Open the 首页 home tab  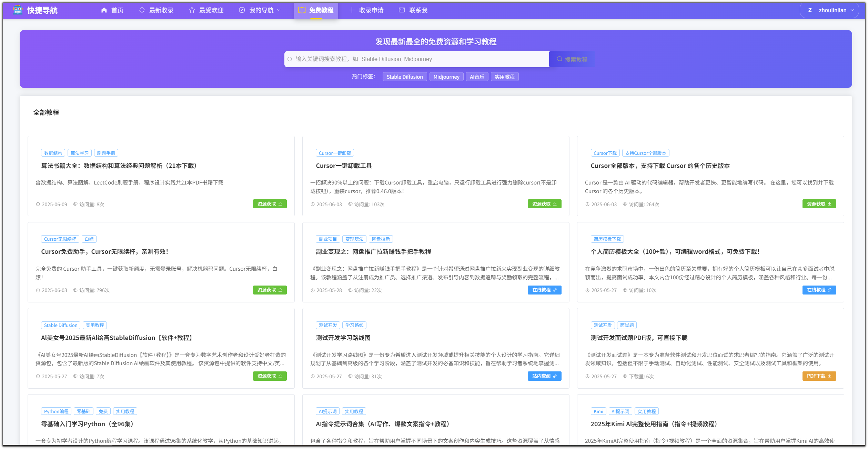[112, 10]
